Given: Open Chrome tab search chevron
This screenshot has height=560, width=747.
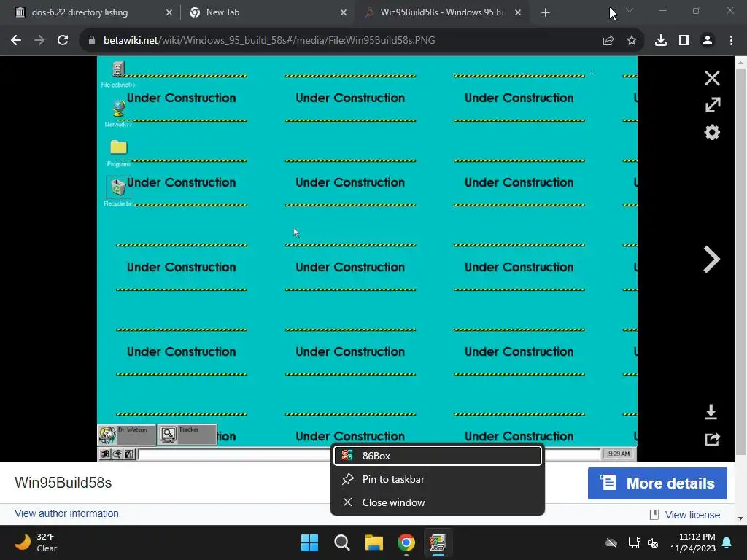Looking at the screenshot, I should [630, 10].
